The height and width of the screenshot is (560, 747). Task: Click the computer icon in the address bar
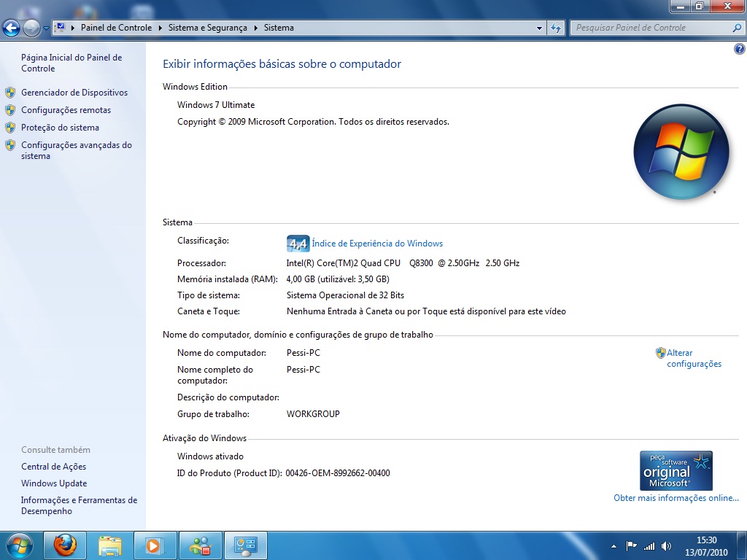pos(60,28)
